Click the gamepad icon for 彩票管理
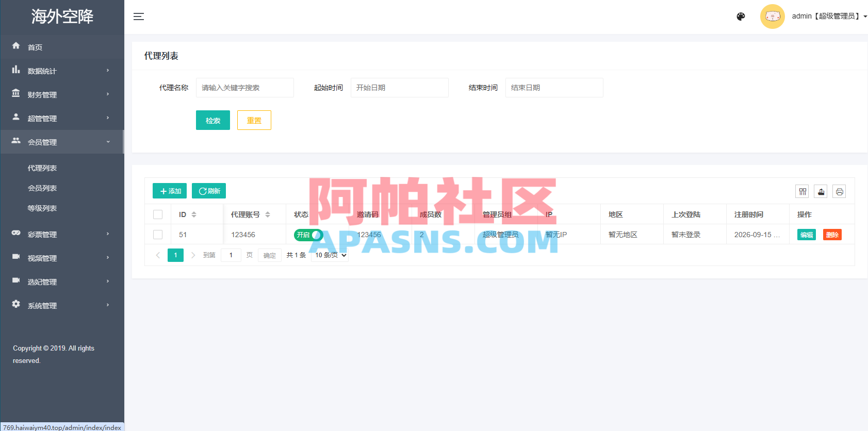Viewport: 868px width, 431px height. tap(16, 233)
